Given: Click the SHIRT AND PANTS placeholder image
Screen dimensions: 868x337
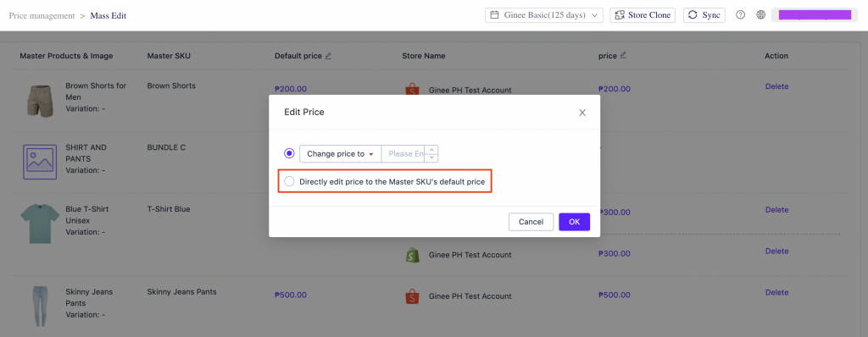Looking at the screenshot, I should pyautogui.click(x=40, y=162).
